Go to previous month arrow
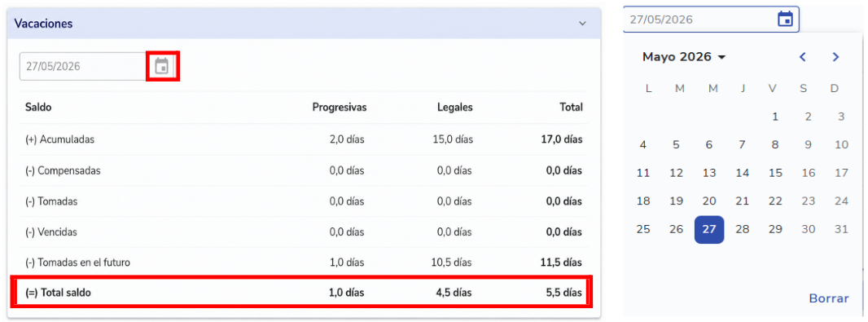 click(x=803, y=56)
